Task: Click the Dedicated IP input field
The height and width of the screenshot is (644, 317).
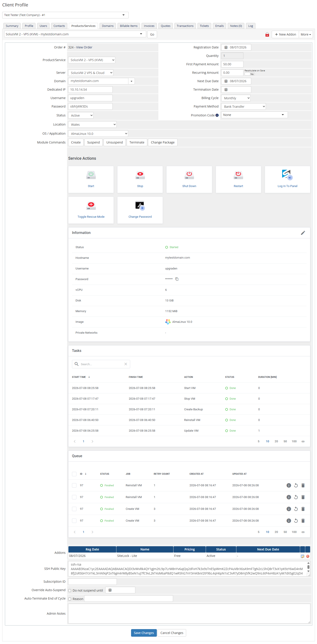Action: click(x=90, y=90)
